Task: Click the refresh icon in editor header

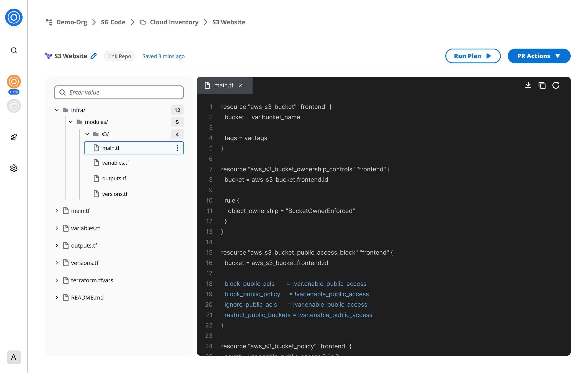Action: tap(556, 85)
